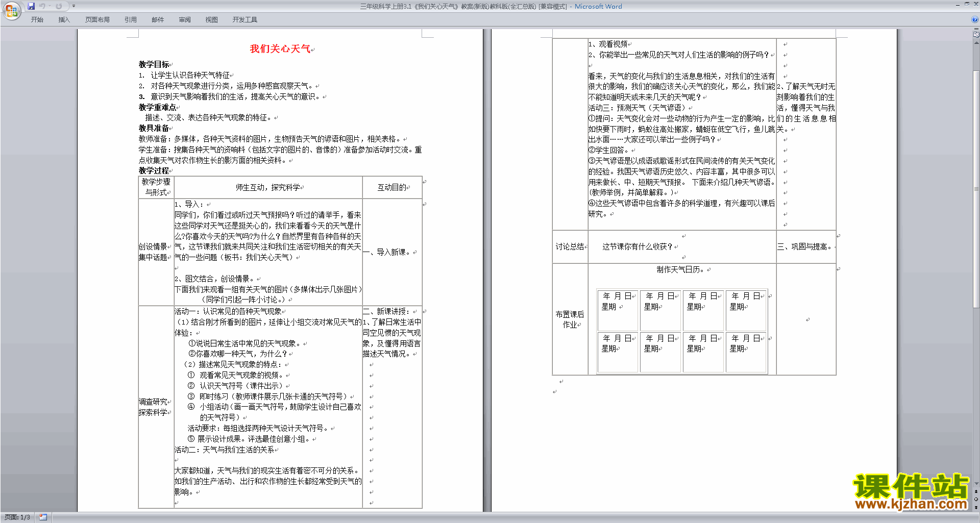Click the vertical scrollbar up arrow

coord(976,42)
